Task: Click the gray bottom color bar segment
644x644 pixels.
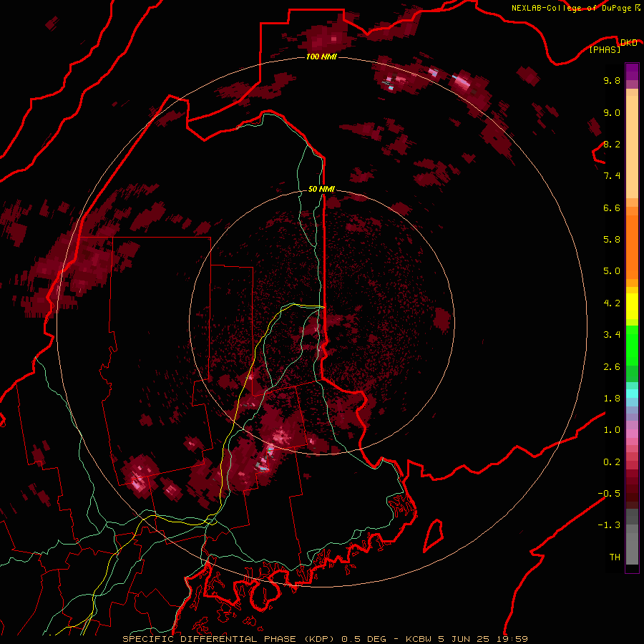Action: 632,550
